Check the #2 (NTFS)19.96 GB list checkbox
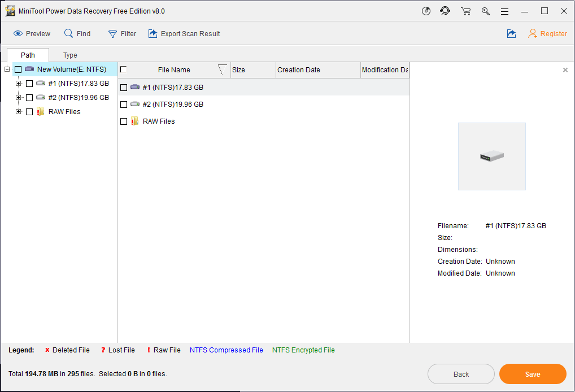Viewport: 575px width, 392px height. [124, 104]
